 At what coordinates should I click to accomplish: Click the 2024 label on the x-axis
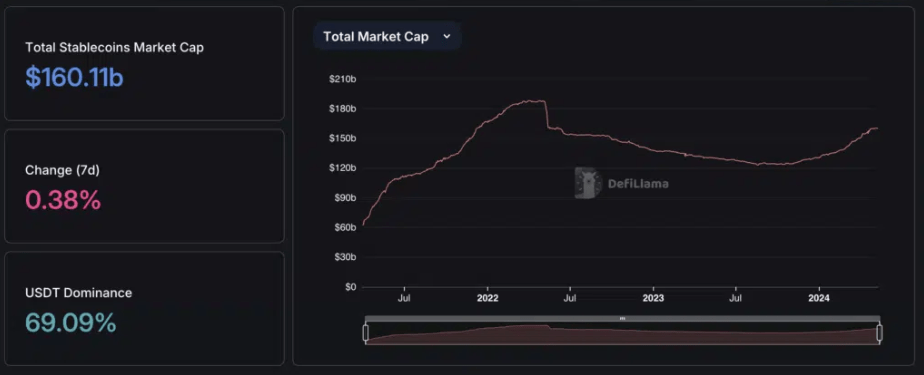[x=819, y=298]
